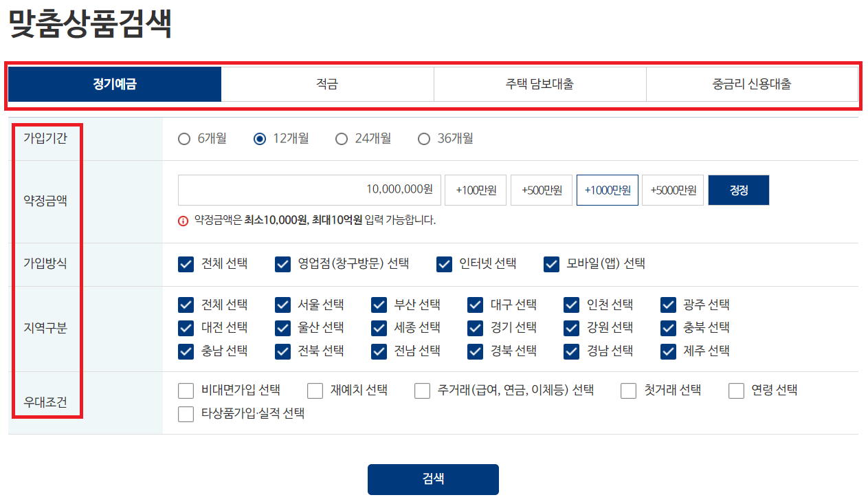This screenshot has height=504, width=868.
Task: Select the 정기예금 tab
Action: [x=114, y=84]
